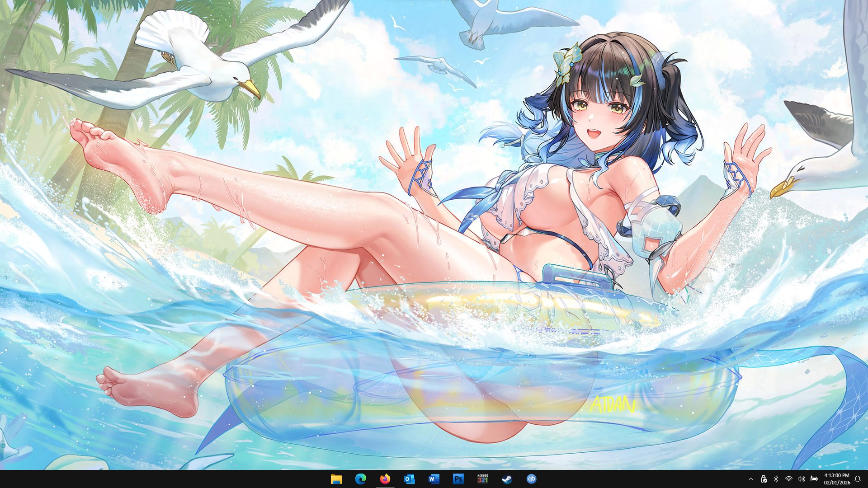
Task: Click the USB safely remove hardware icon
Action: click(x=764, y=479)
